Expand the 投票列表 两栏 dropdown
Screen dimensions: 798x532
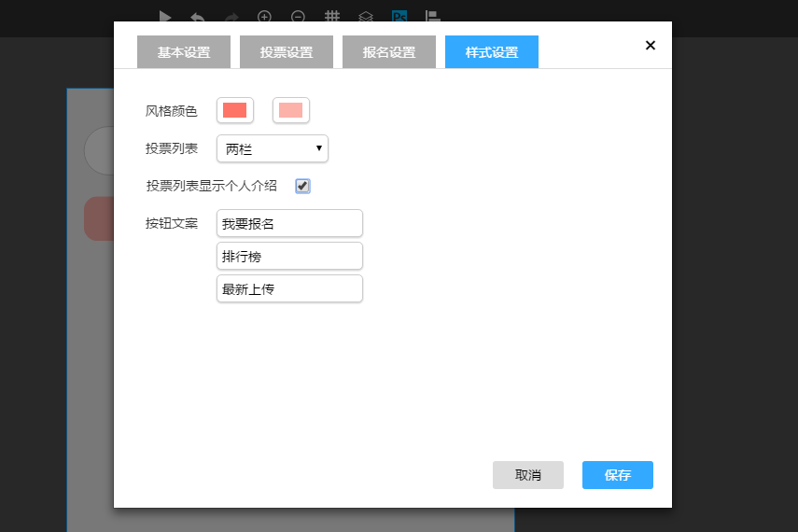point(273,148)
